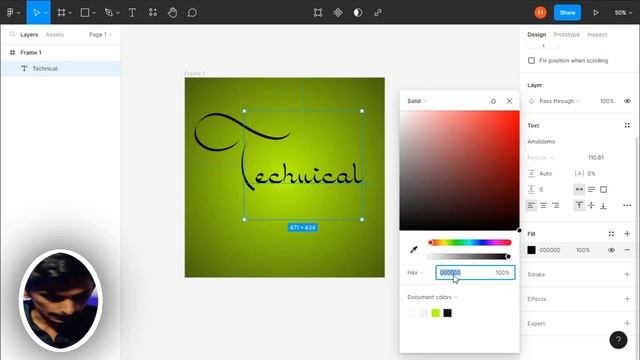Open the Solid fill type dropdown
The height and width of the screenshot is (360, 640).
[417, 101]
